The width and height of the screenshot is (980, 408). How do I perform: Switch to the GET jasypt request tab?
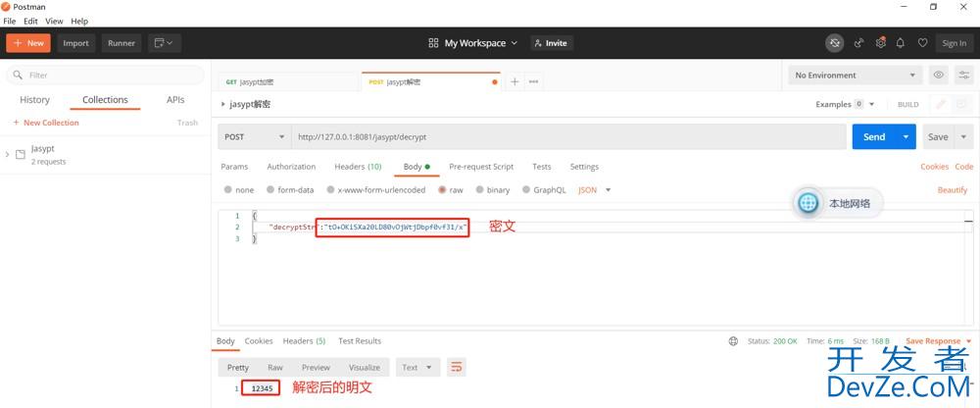pyautogui.click(x=287, y=82)
